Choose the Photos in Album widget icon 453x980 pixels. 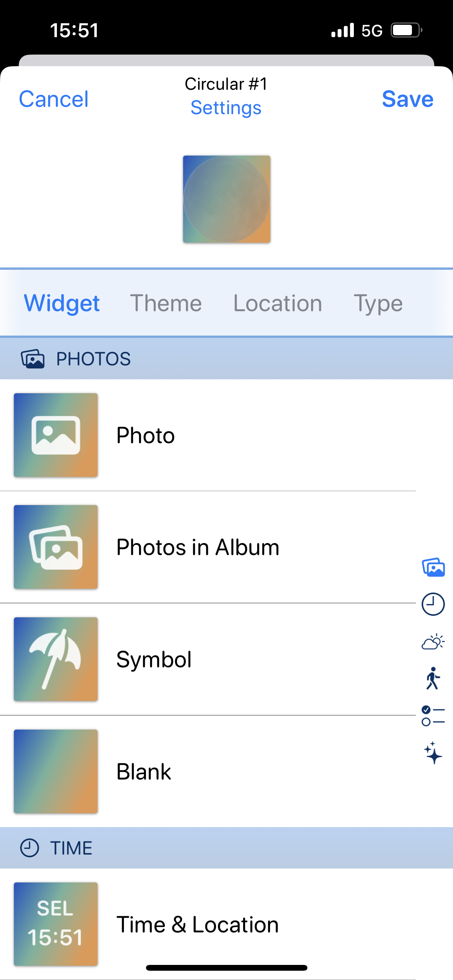pos(56,547)
